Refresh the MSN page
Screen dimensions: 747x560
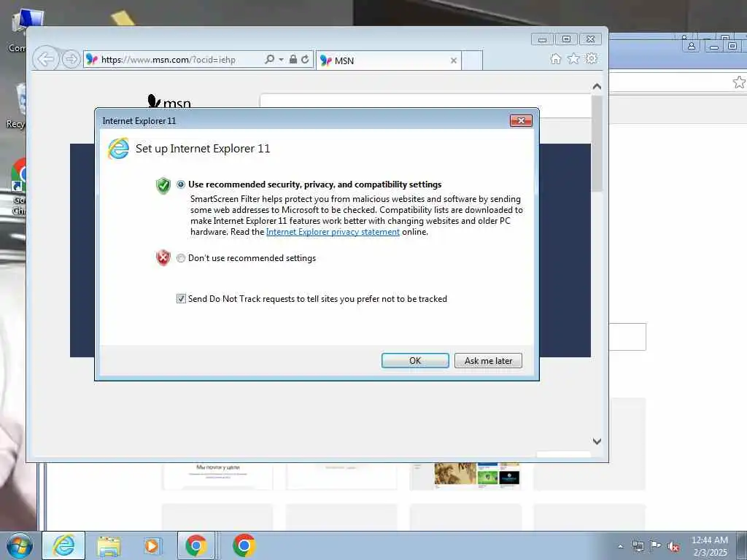pyautogui.click(x=306, y=59)
